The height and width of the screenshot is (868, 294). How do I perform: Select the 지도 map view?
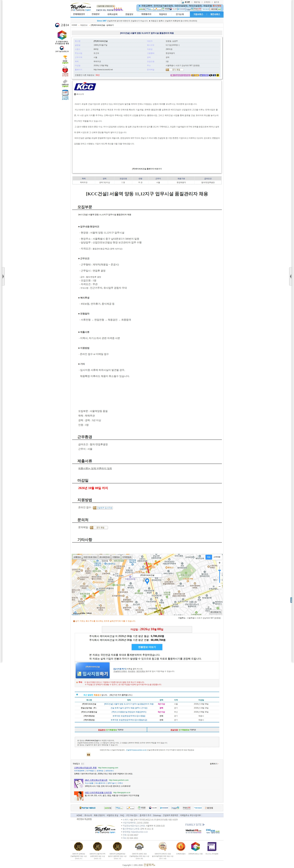click(x=209, y=557)
